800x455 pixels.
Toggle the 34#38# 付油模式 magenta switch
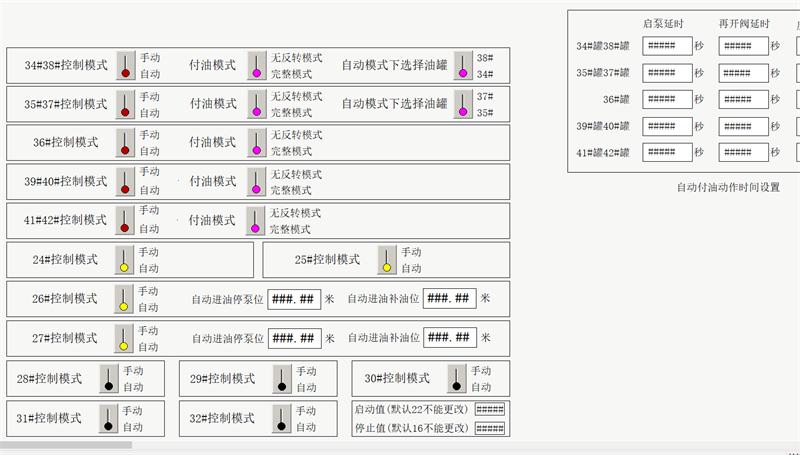coord(256,65)
